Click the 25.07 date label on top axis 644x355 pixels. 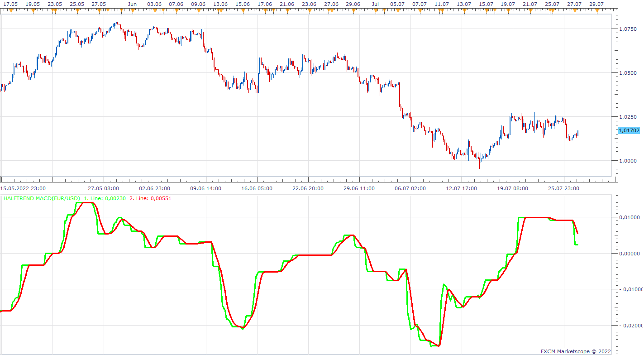coord(553,4)
